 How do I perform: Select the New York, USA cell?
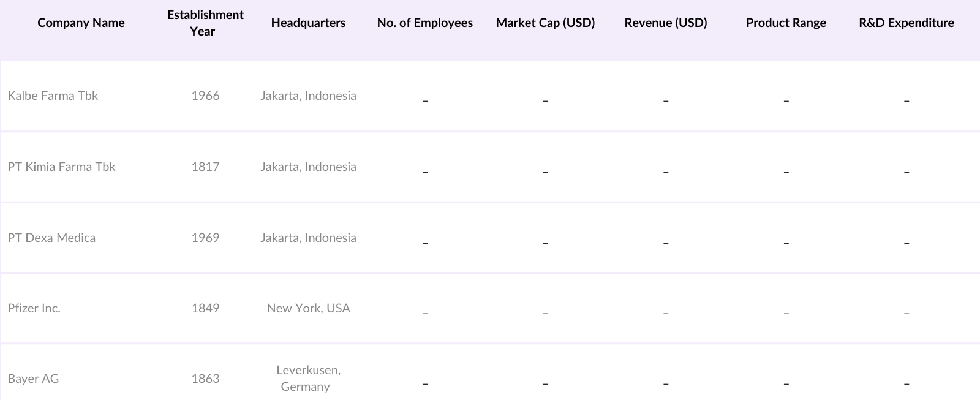(x=308, y=308)
